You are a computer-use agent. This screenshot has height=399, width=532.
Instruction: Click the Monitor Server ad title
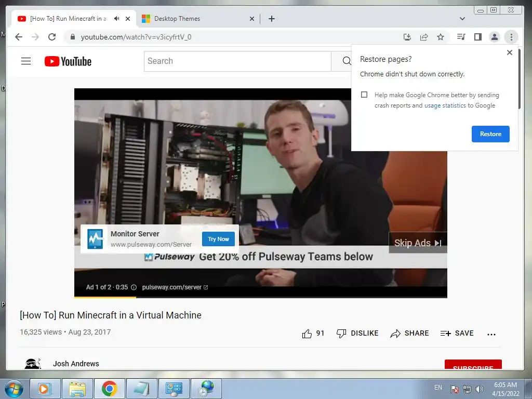[x=135, y=234]
